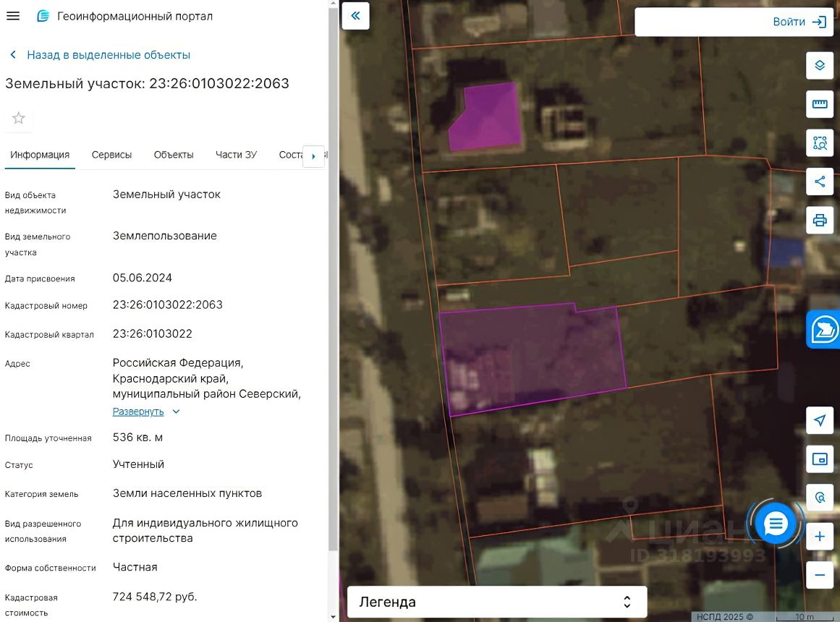Click the Землепользование value
The image size is (840, 622).
164,237
